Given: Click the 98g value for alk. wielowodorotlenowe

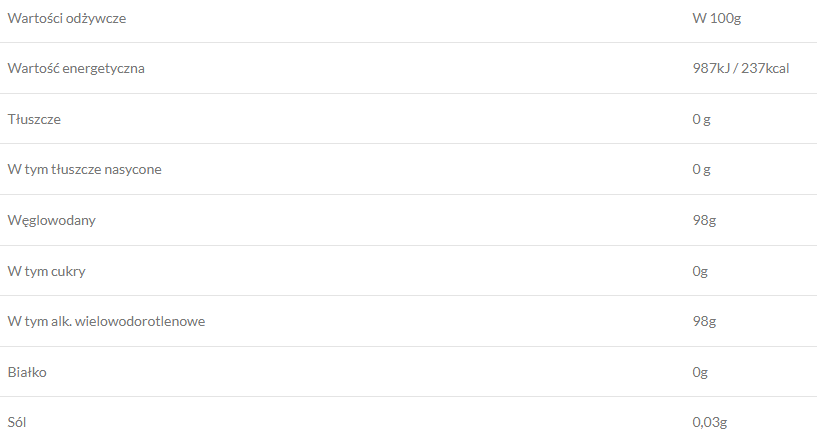Looking at the screenshot, I should click(x=704, y=321).
